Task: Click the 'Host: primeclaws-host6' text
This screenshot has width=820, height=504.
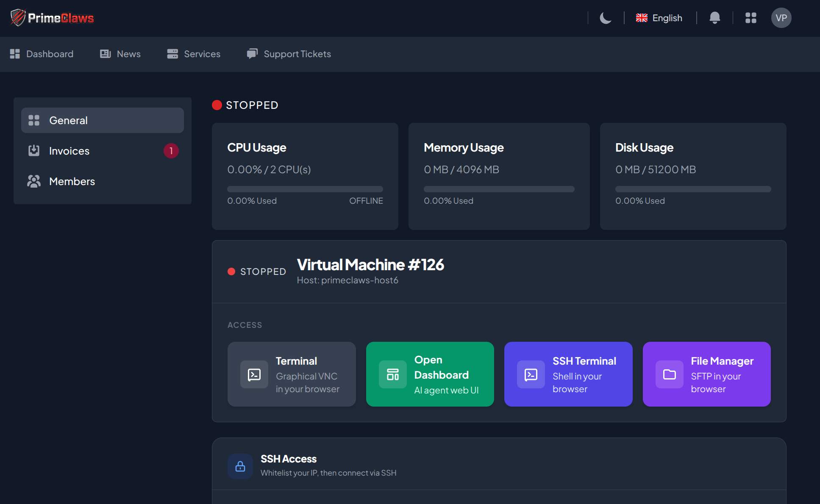Action: 347,280
